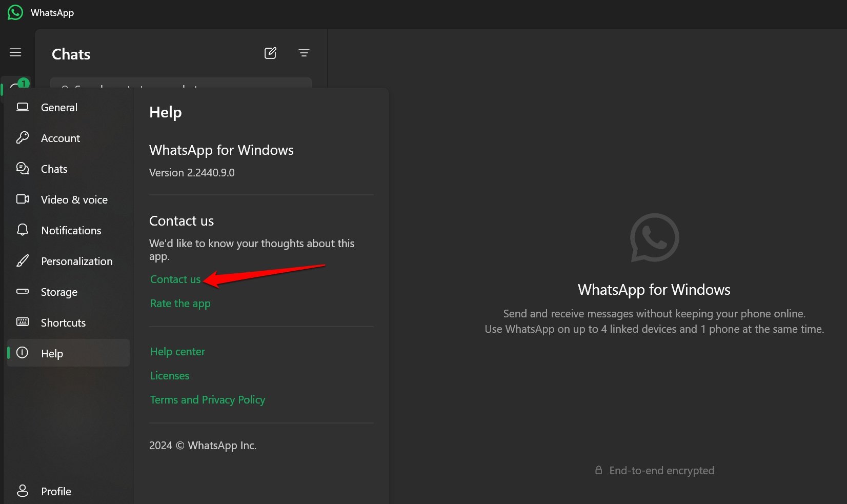
Task: Click the Notifications bell icon
Action: 23,230
